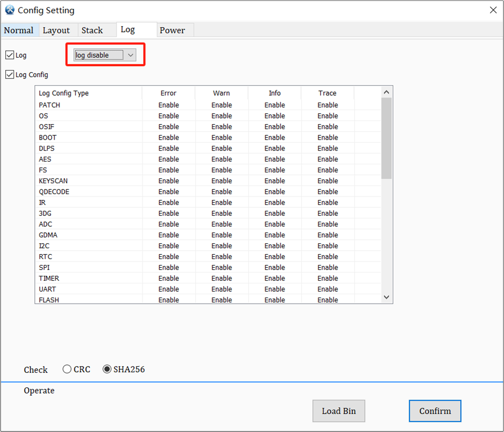Click Trace cell of IR row
This screenshot has width=504, height=432.
coord(328,203)
